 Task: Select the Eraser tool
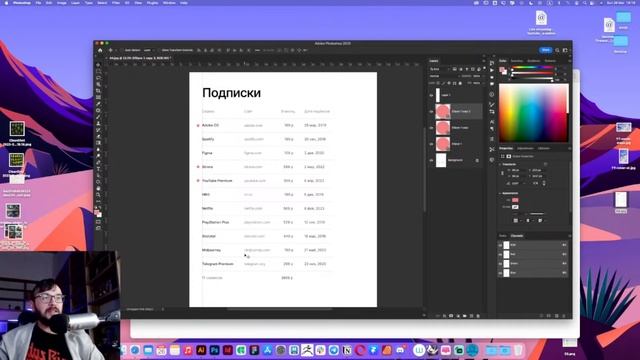point(98,136)
